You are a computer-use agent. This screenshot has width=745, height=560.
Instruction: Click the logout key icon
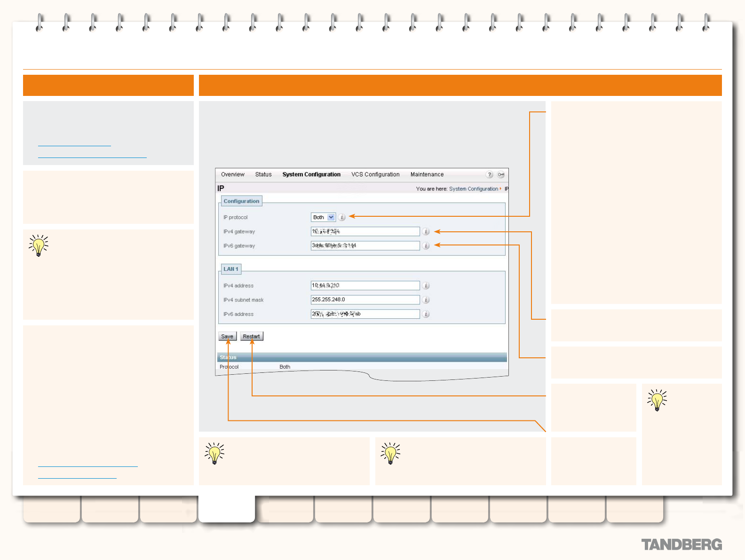[501, 174]
